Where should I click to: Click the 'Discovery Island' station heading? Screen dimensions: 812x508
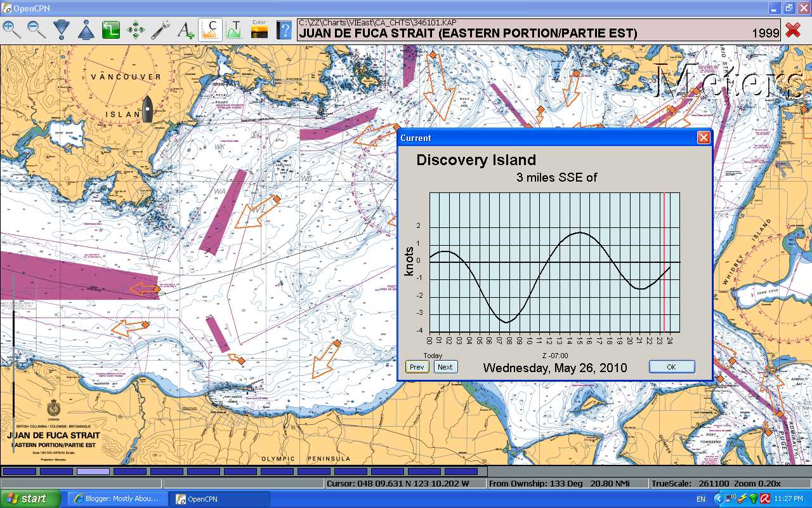pos(476,160)
